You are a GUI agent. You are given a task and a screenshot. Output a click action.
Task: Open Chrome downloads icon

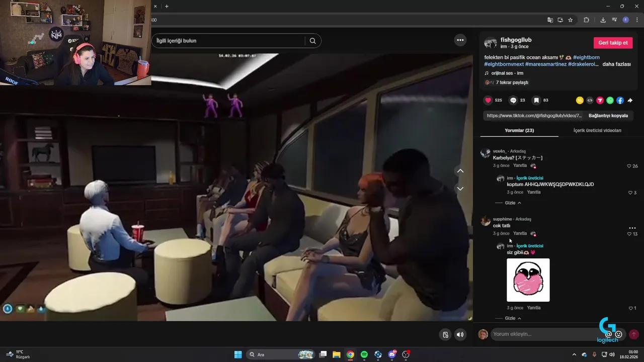pos(603,20)
